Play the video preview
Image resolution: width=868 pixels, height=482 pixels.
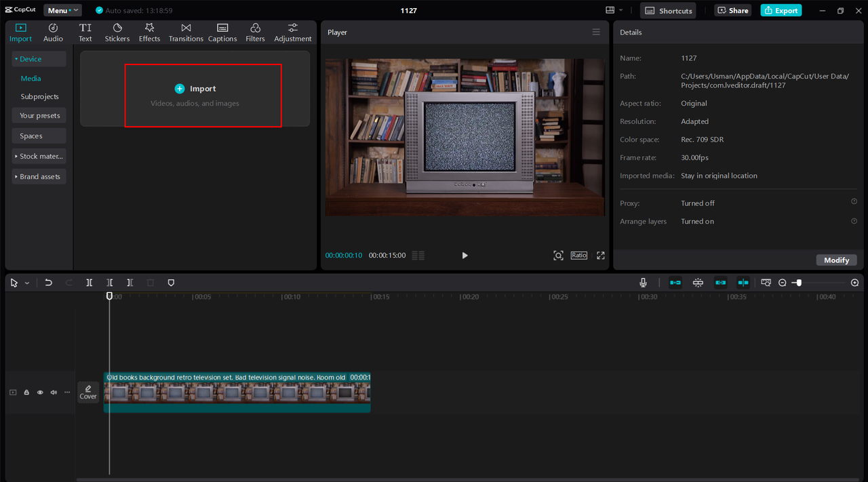pyautogui.click(x=465, y=256)
